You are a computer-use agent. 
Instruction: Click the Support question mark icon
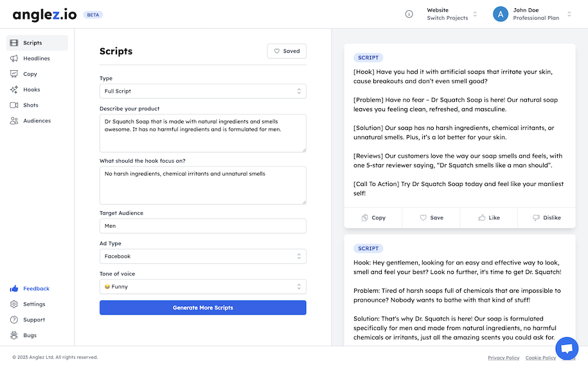pos(14,320)
